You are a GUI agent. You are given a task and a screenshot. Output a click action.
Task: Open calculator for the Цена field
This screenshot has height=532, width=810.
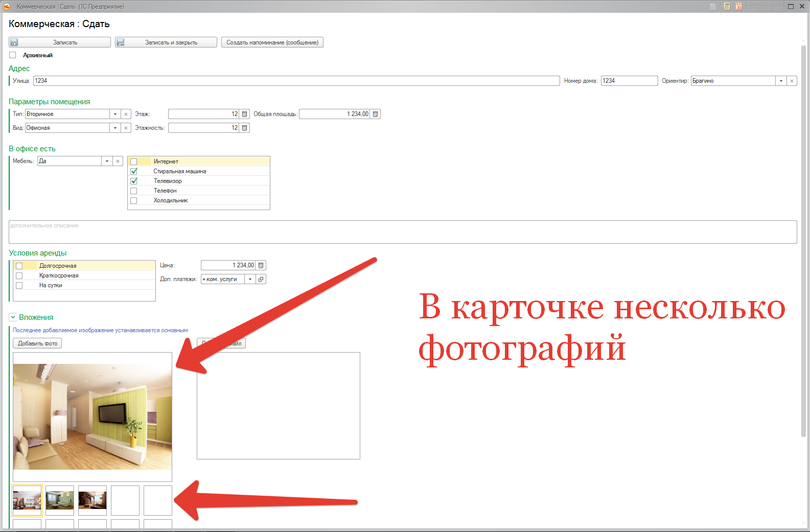(261, 265)
